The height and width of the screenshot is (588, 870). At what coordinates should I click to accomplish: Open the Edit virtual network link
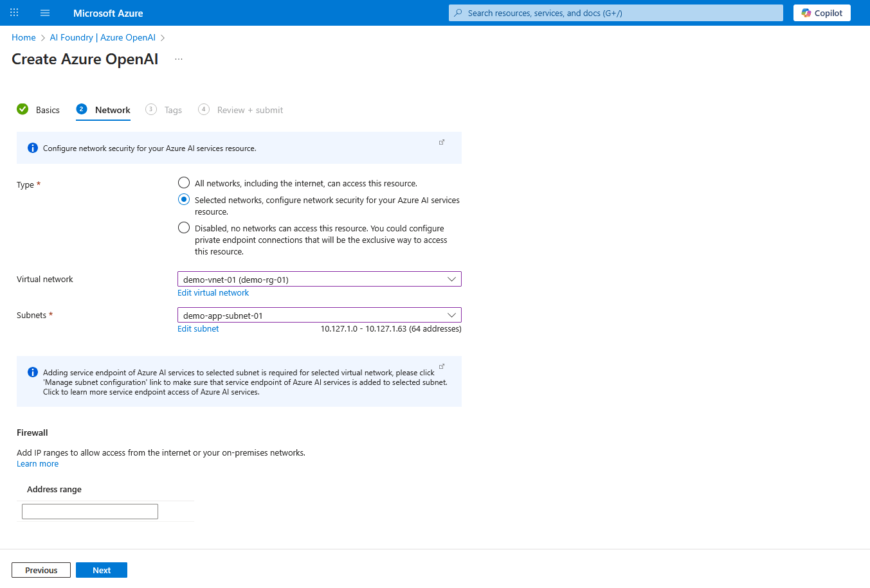click(213, 292)
